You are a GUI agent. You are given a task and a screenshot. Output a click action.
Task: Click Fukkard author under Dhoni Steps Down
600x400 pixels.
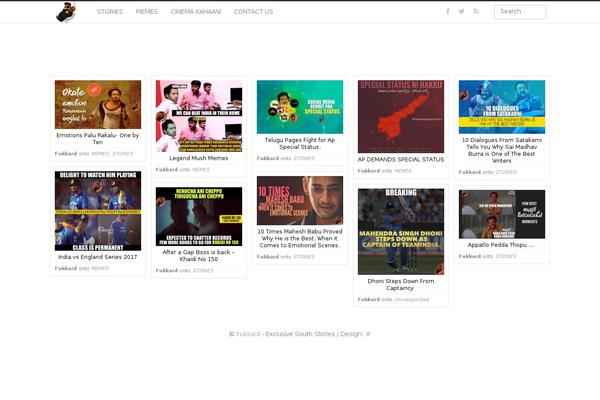click(x=369, y=299)
